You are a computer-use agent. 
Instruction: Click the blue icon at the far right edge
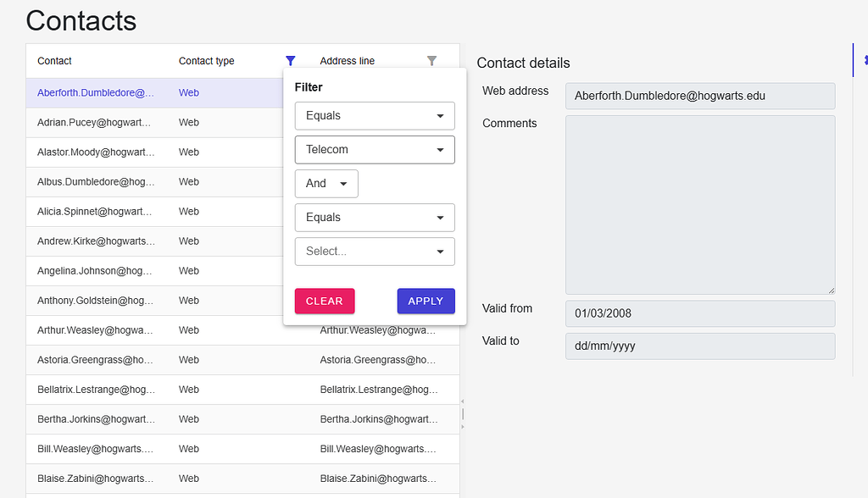point(864,60)
